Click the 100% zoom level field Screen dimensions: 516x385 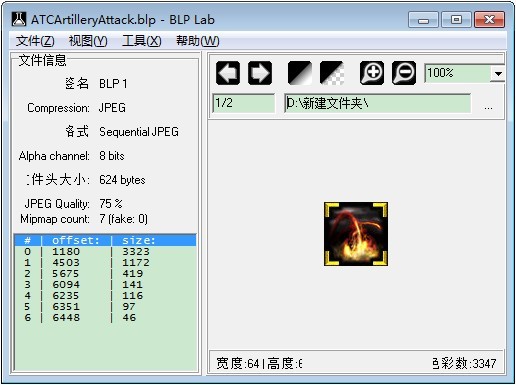[457, 73]
